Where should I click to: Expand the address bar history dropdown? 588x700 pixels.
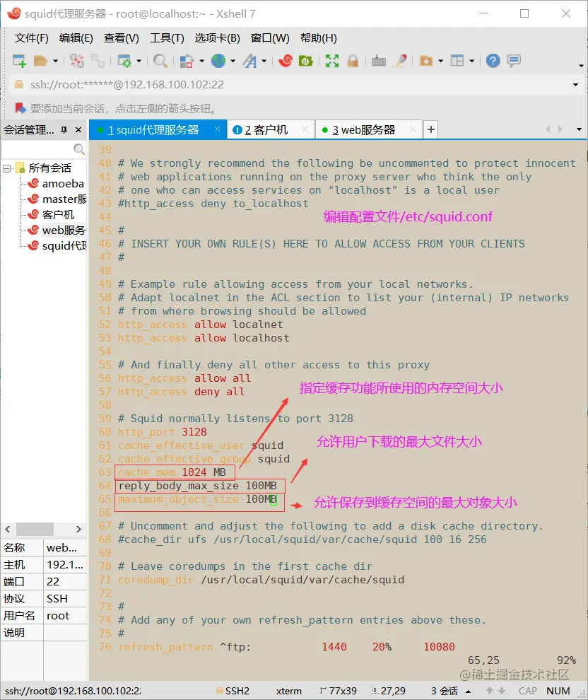click(575, 85)
